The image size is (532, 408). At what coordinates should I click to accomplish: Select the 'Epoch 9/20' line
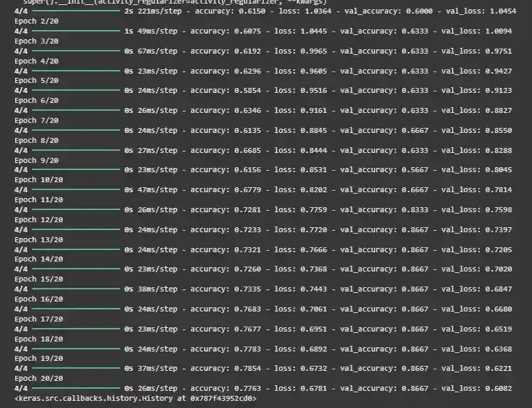[x=36, y=160]
